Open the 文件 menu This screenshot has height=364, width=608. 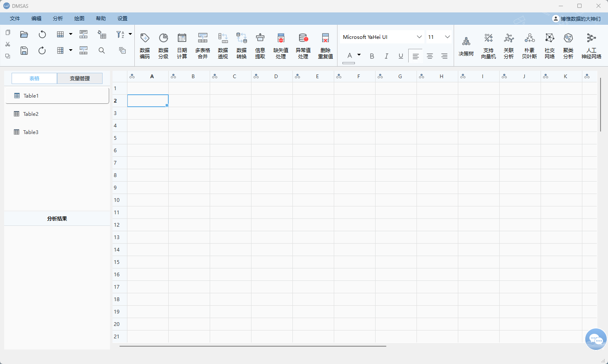(x=15, y=19)
